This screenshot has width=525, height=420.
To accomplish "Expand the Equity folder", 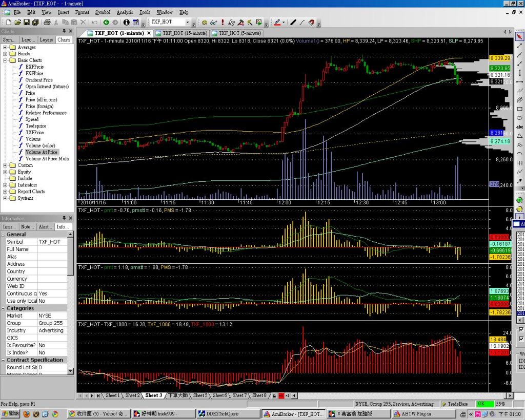I will pyautogui.click(x=5, y=172).
